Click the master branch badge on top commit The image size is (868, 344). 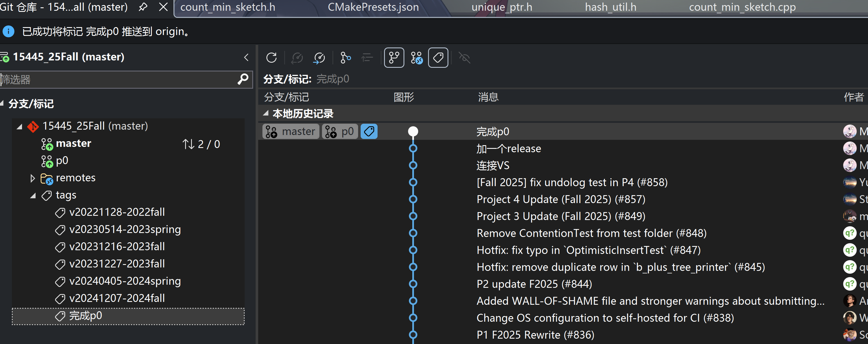point(291,131)
